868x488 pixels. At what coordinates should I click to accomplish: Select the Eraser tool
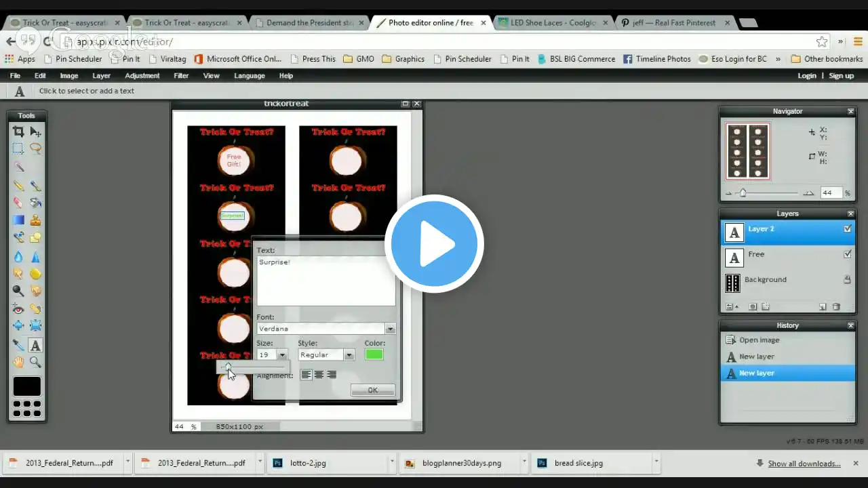(x=18, y=202)
